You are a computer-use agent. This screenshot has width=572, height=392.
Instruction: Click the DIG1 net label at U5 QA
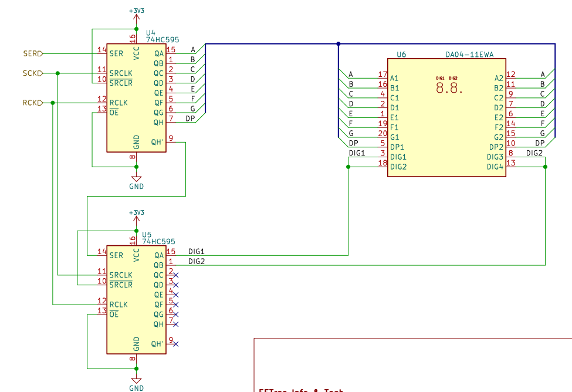(x=196, y=251)
